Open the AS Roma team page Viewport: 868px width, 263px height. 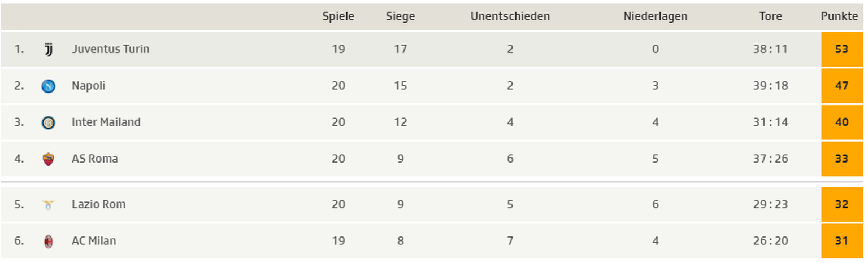click(x=94, y=159)
